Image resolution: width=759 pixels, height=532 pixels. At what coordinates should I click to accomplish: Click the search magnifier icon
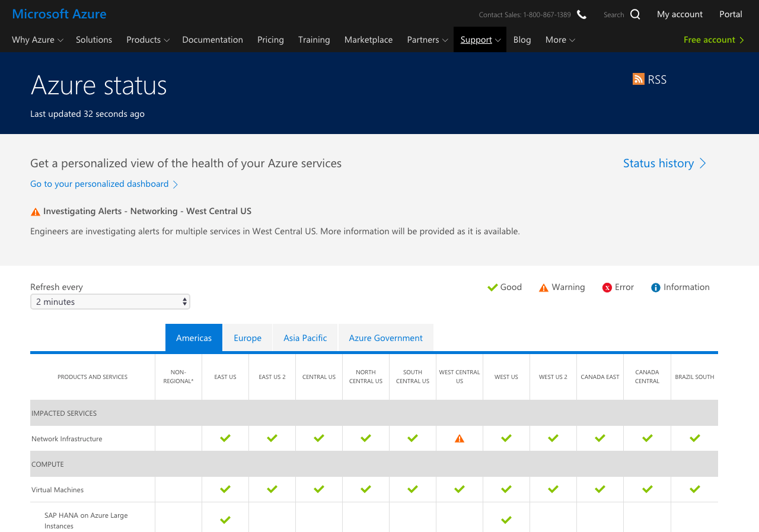[x=635, y=14]
